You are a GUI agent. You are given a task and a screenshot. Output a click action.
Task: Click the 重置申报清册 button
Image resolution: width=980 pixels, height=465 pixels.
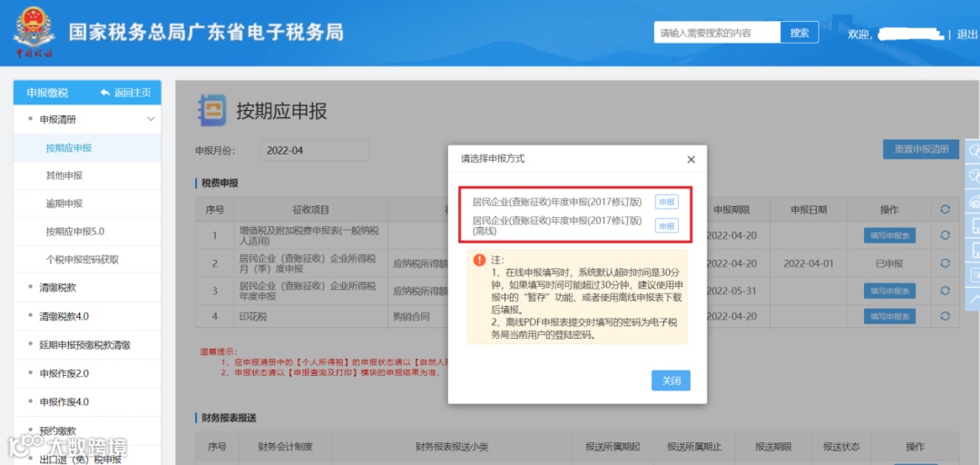coord(921,150)
